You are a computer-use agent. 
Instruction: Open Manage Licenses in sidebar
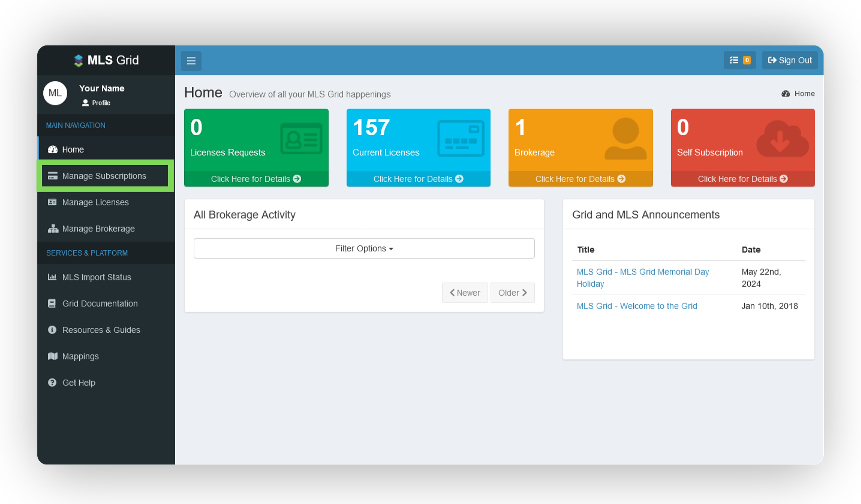[106, 202]
